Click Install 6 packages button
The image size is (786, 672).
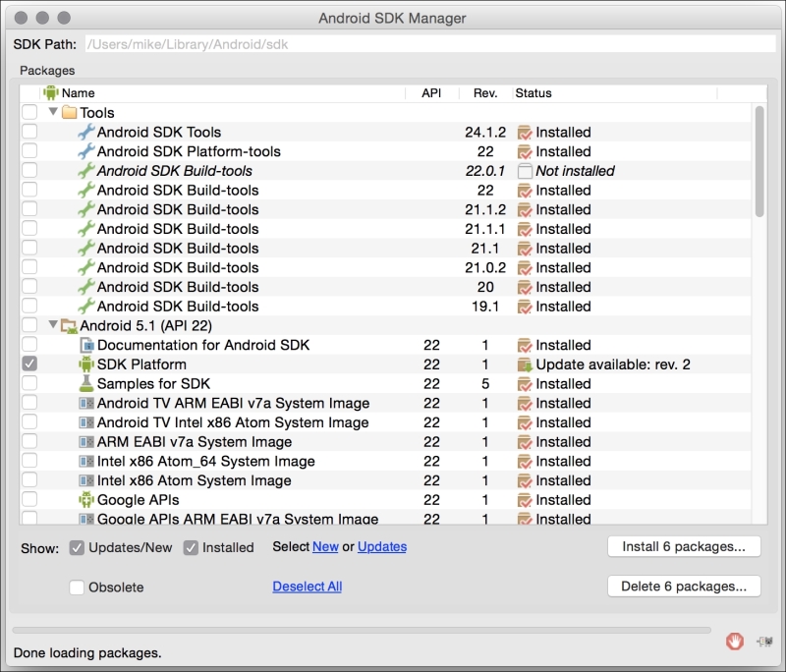click(x=684, y=546)
